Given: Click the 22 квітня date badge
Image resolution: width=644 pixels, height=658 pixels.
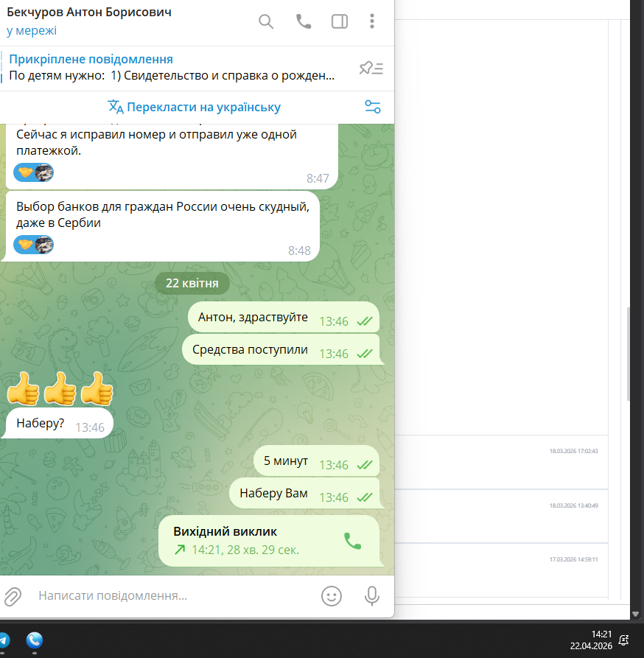Looking at the screenshot, I should point(192,283).
